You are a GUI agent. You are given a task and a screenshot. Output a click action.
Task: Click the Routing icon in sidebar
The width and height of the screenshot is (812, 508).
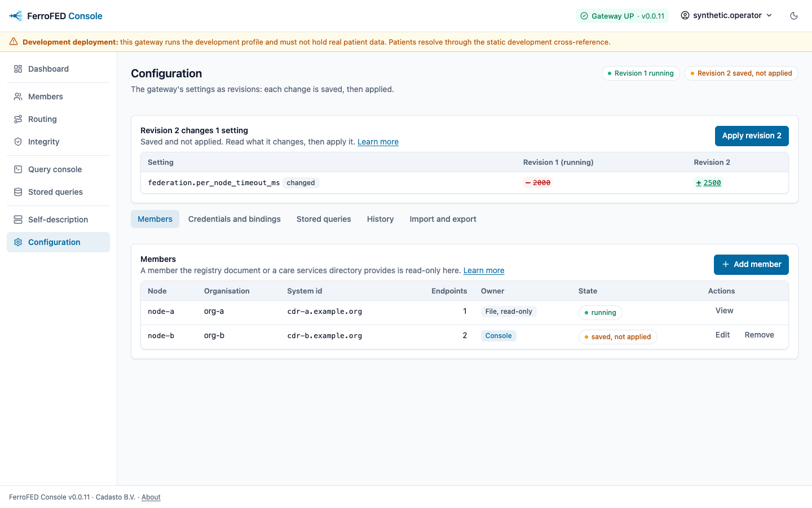pyautogui.click(x=18, y=119)
